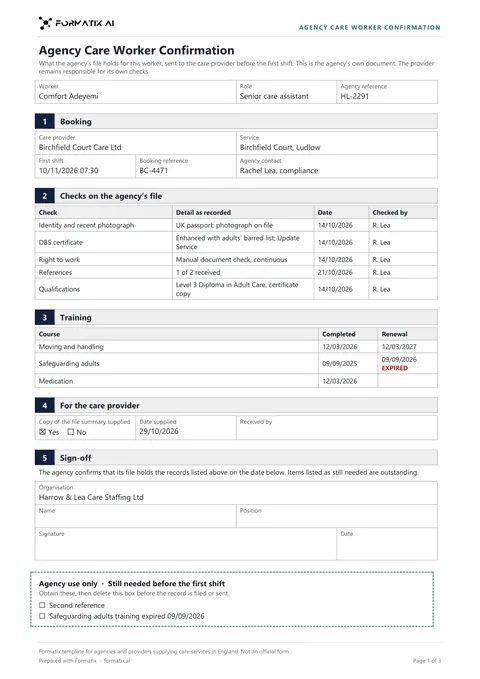Click the green header text Agency Care Worker Confirmation
480x679 pixels.
[370, 27]
